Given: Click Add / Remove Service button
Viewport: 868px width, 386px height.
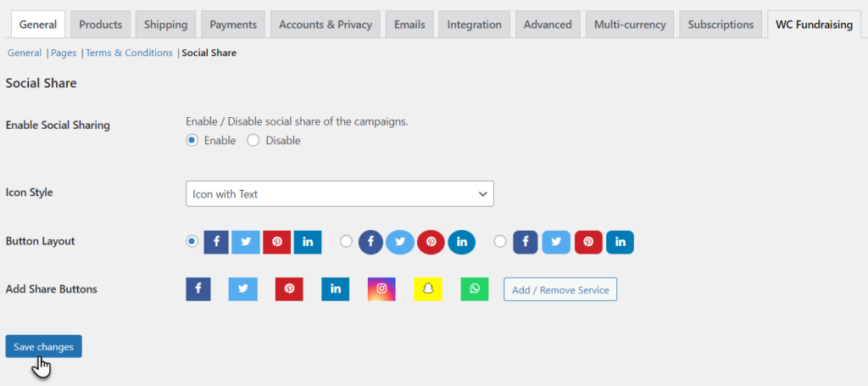Looking at the screenshot, I should click(x=560, y=289).
